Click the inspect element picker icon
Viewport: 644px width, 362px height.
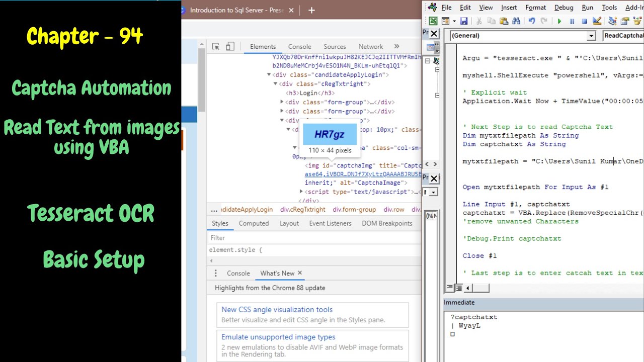(x=216, y=46)
